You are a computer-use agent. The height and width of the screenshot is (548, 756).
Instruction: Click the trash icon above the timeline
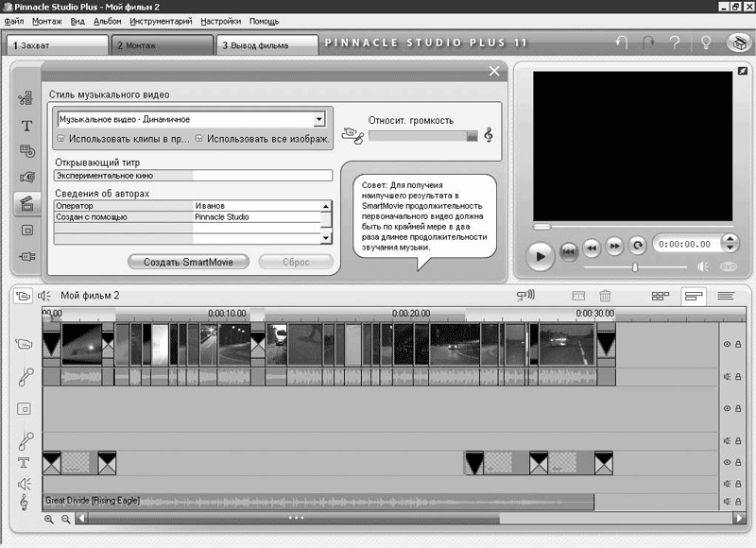[x=606, y=296]
